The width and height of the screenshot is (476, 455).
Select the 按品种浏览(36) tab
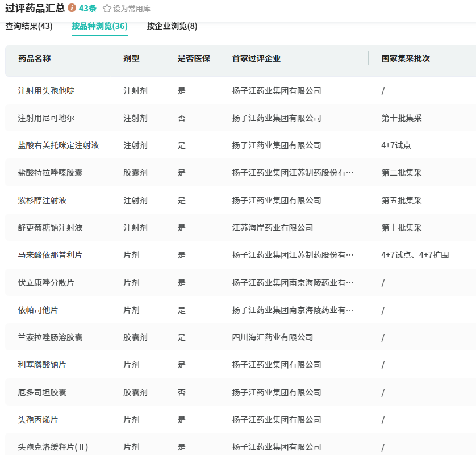coord(99,26)
